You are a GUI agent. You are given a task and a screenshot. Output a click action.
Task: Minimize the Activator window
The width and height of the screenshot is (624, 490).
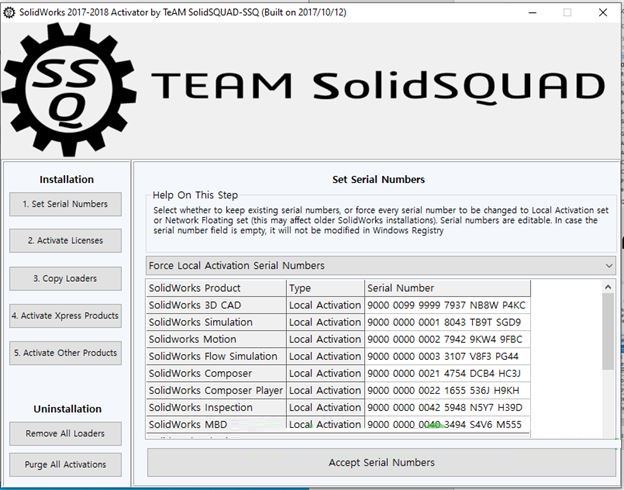(x=532, y=13)
